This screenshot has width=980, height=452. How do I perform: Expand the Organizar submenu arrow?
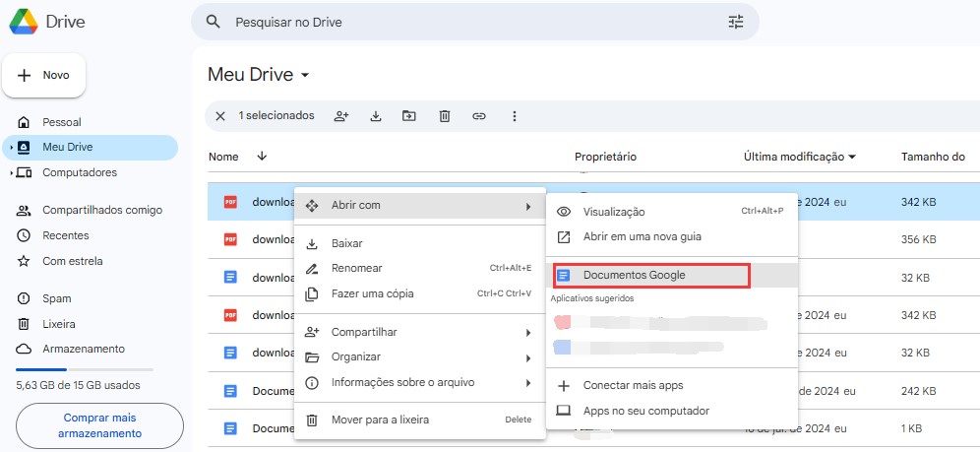coord(528,358)
